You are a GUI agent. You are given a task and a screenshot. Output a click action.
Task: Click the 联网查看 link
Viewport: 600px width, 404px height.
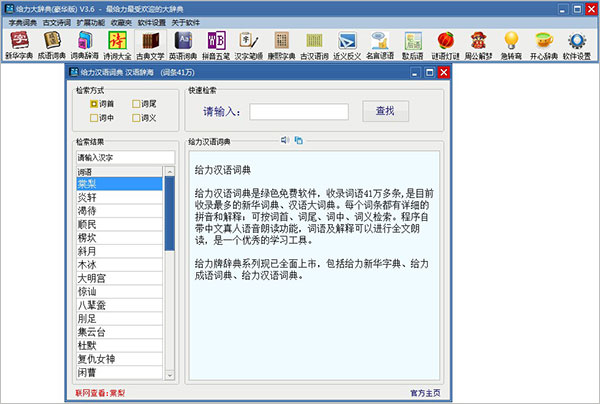click(x=100, y=393)
